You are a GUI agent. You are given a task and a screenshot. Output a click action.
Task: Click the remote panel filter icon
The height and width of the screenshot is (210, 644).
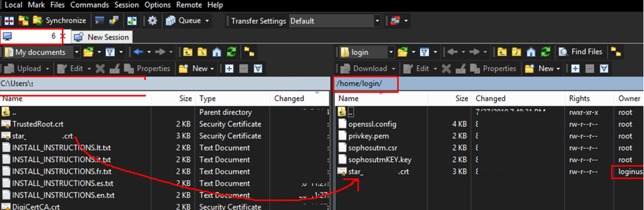pos(425,52)
